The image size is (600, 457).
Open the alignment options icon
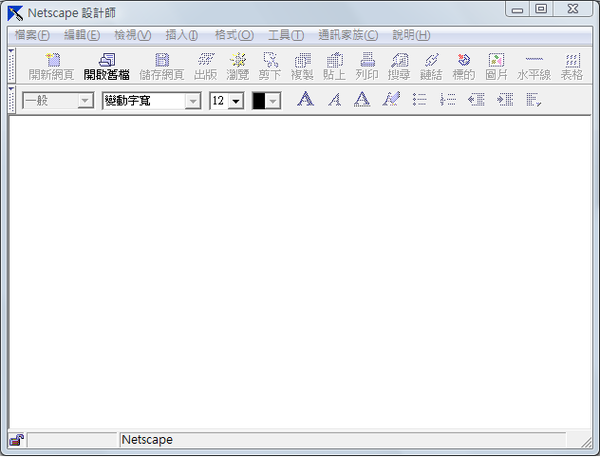(x=533, y=100)
